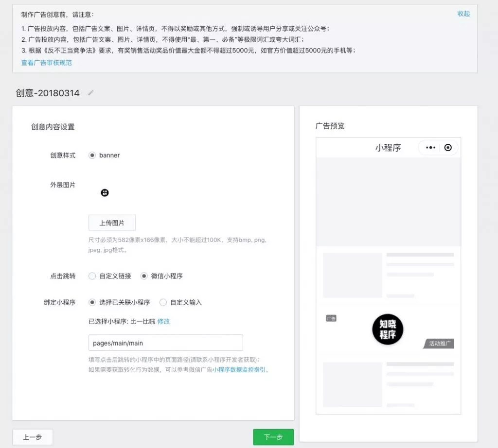Select 选择已关联小程序 option
Image resolution: width=498 pixels, height=448 pixels.
coord(92,302)
